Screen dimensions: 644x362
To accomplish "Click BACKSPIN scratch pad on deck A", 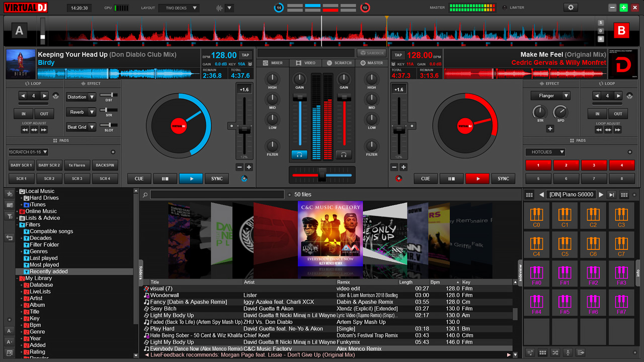I will coord(105,165).
